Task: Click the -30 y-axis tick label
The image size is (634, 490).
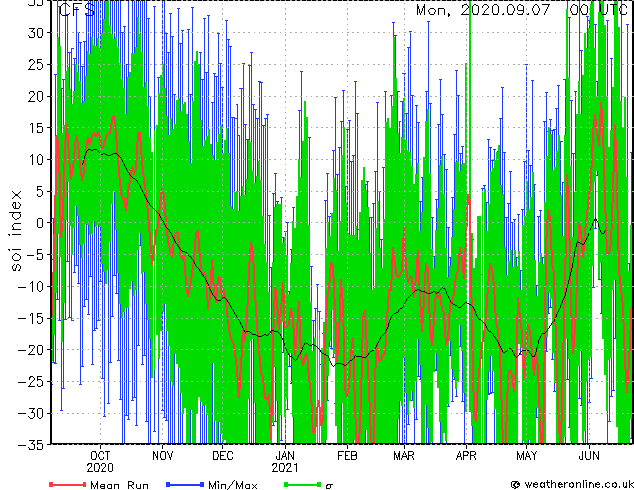Action: coord(30,413)
